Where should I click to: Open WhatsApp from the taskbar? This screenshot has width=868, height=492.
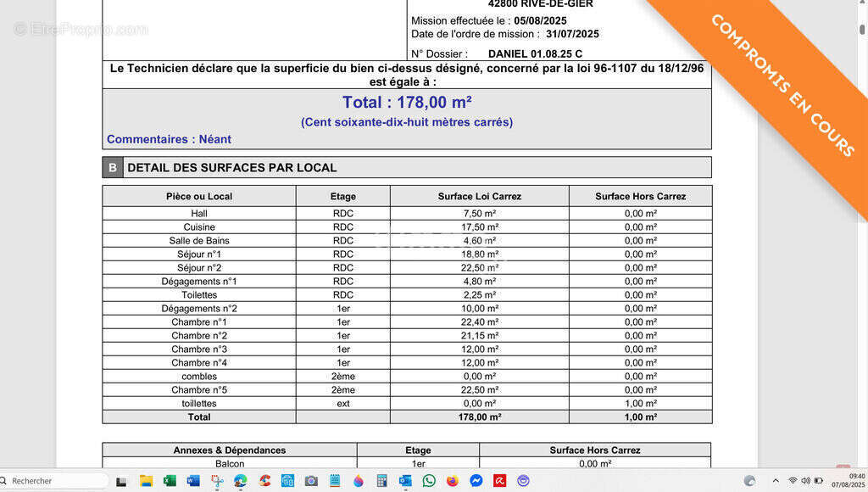pos(429,481)
